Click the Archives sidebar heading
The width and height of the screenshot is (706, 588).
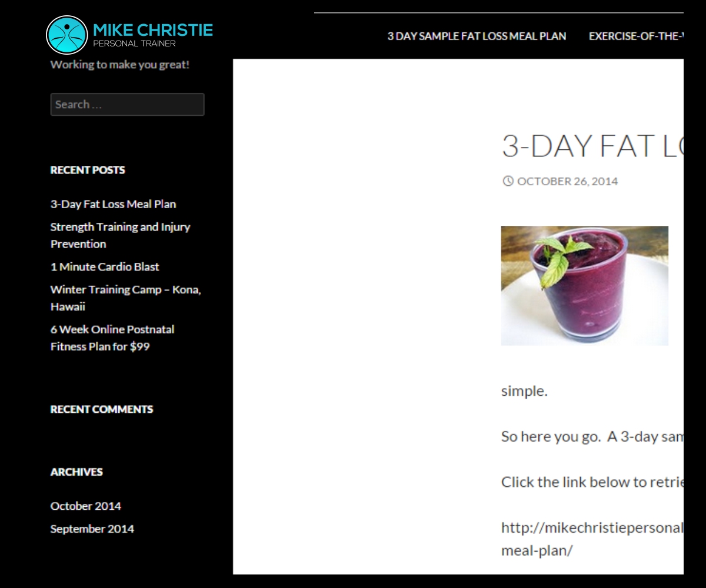point(76,472)
